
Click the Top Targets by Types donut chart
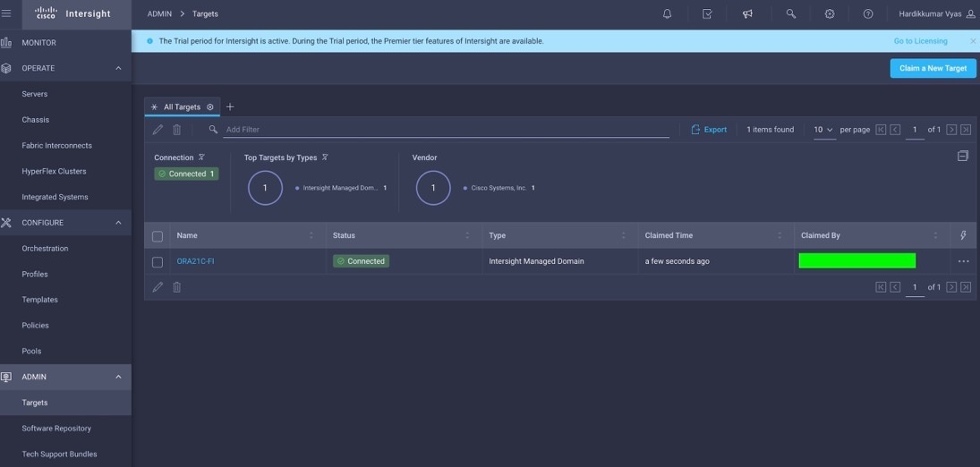point(265,188)
